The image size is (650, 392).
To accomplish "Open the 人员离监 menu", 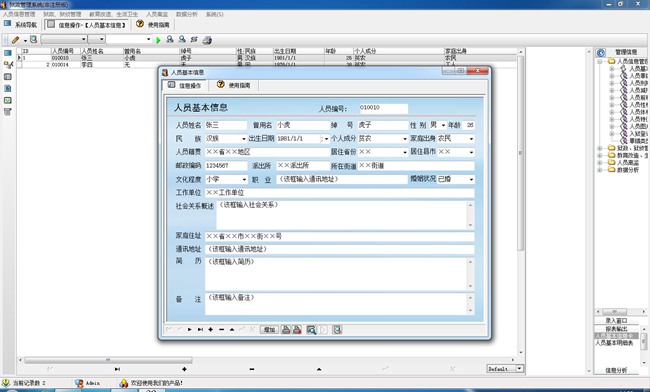I will 157,14.
